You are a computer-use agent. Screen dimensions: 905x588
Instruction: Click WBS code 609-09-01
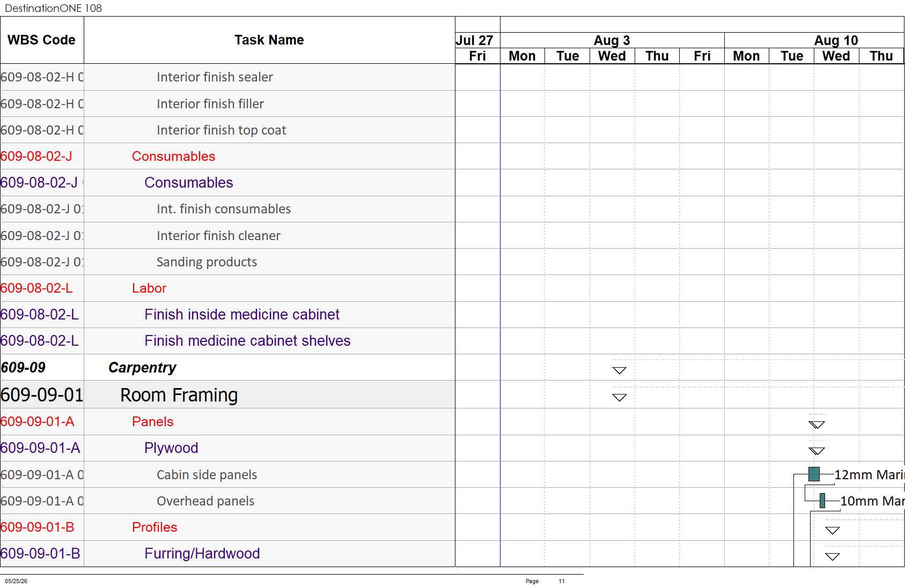(42, 395)
